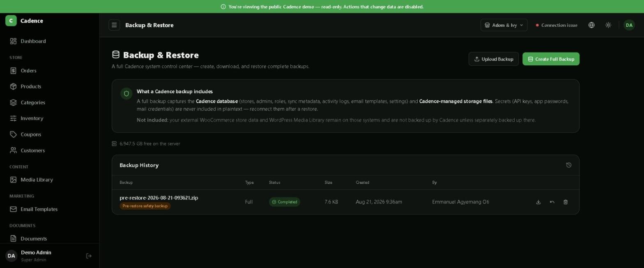Click the Upload Backup button
Screen dimensions: 644x268
click(494, 59)
